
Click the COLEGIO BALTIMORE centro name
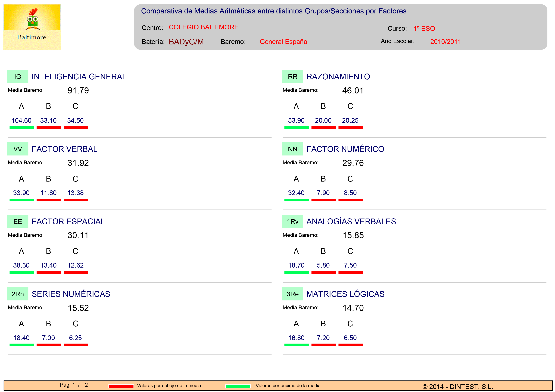click(203, 27)
